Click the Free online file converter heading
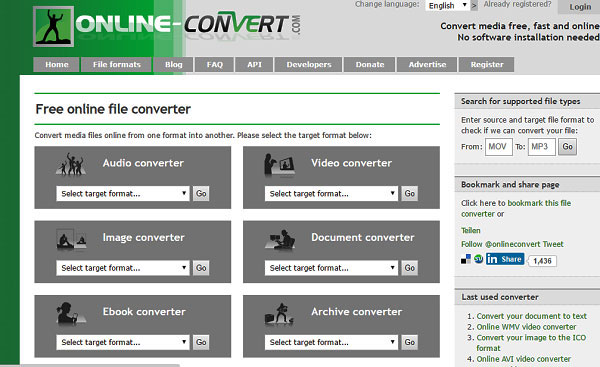 113,109
